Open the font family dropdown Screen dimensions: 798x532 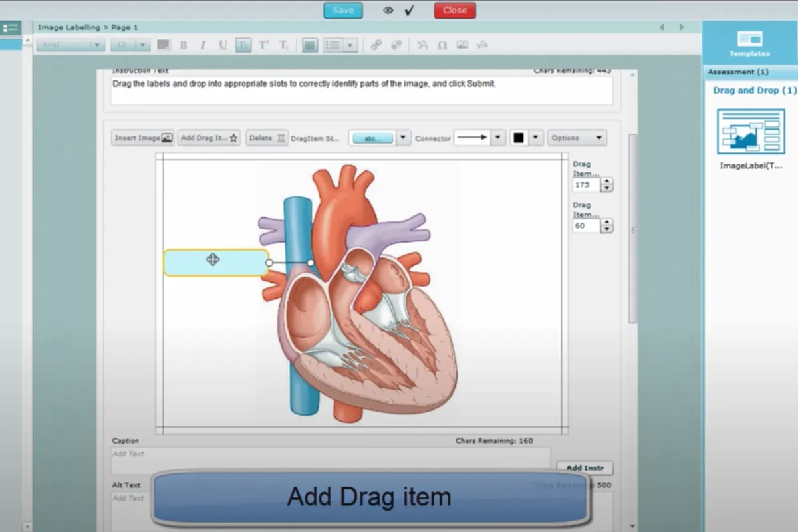tap(71, 45)
